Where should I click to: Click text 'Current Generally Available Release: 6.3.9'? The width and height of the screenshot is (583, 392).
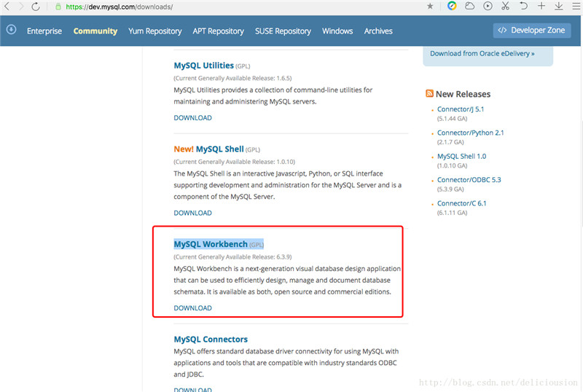coord(232,257)
